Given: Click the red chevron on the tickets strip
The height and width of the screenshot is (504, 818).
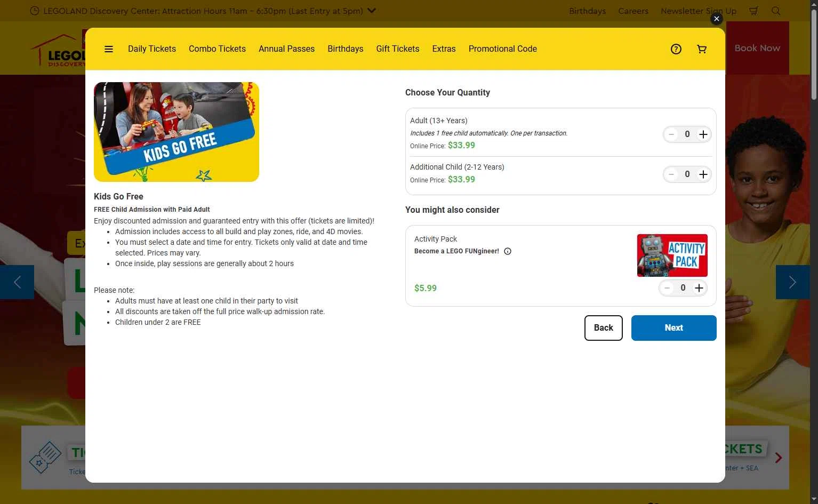Looking at the screenshot, I should click(x=779, y=458).
